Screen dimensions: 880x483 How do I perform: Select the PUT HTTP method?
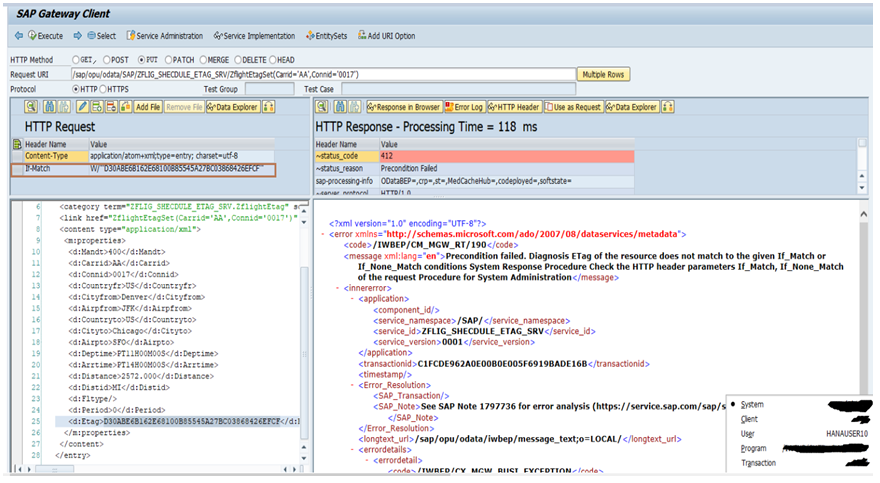[x=141, y=60]
